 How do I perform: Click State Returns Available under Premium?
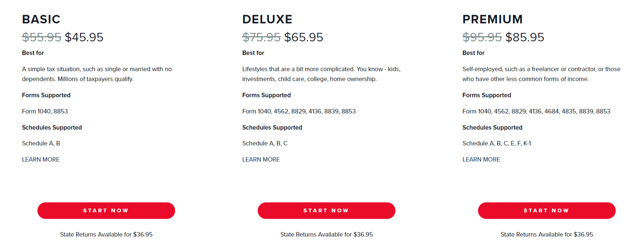(x=546, y=234)
